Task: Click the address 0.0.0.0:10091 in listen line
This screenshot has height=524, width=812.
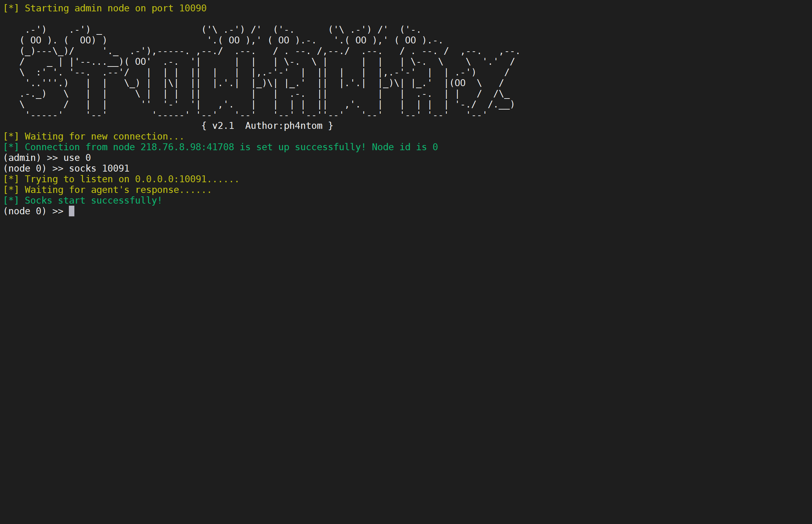Action: tap(170, 179)
